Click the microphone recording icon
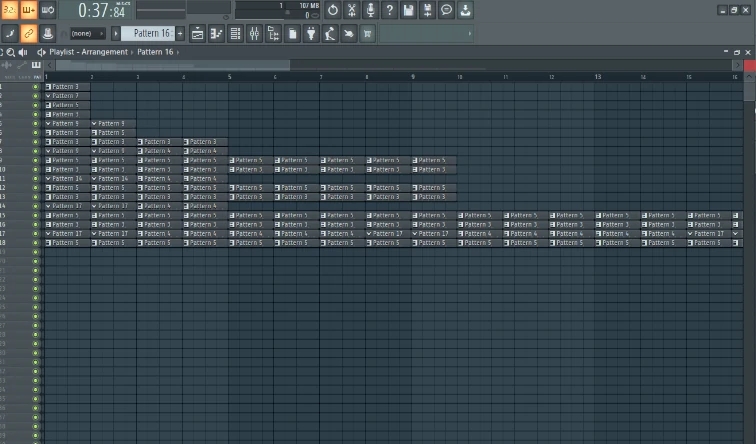Screen dimensions: 756x444 371,10
